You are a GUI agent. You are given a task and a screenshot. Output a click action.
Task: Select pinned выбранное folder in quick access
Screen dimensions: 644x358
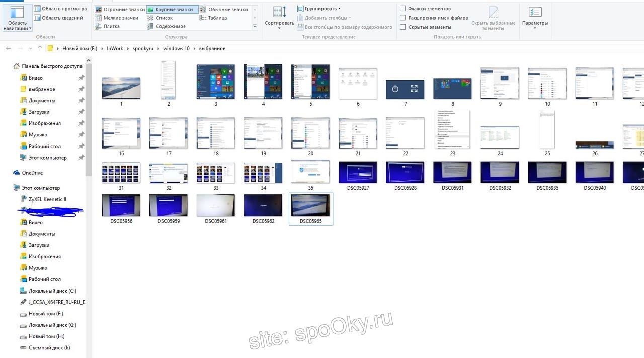click(x=42, y=89)
